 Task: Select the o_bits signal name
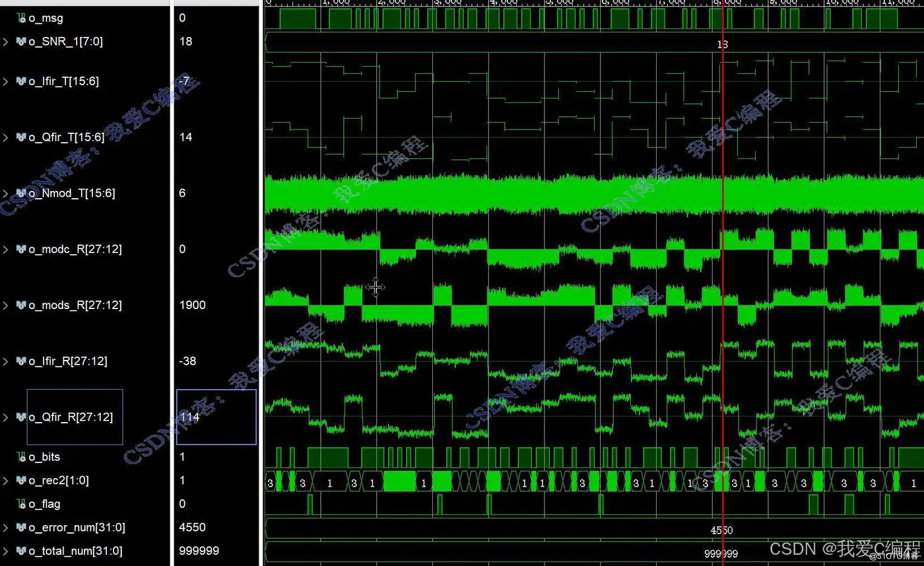coord(44,457)
